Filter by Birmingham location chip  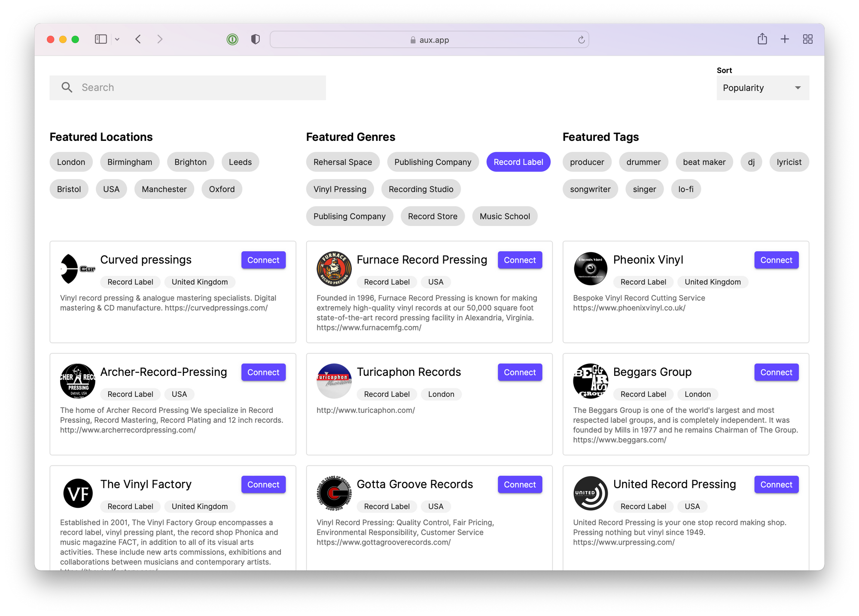[x=130, y=162]
